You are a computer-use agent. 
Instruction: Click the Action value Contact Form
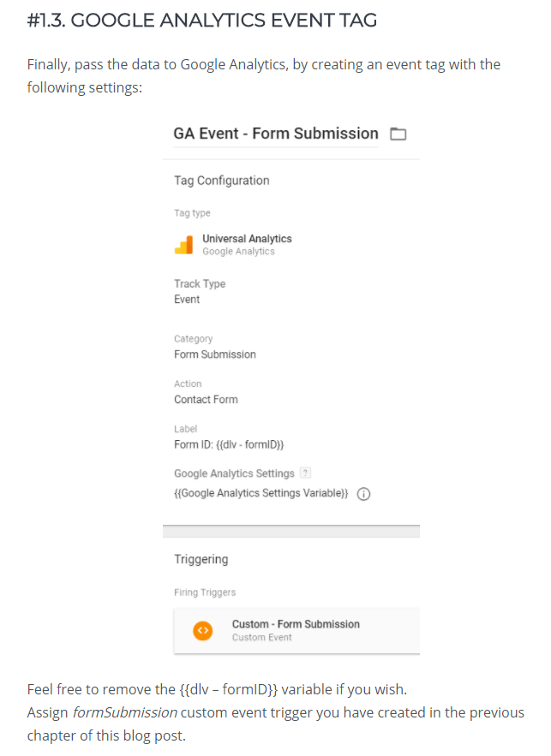[x=206, y=400]
